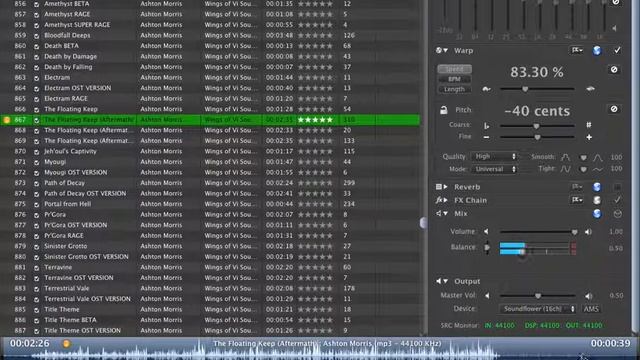The width and height of the screenshot is (640, 360).
Task: Select the BPM warp mode
Action: pos(454,79)
